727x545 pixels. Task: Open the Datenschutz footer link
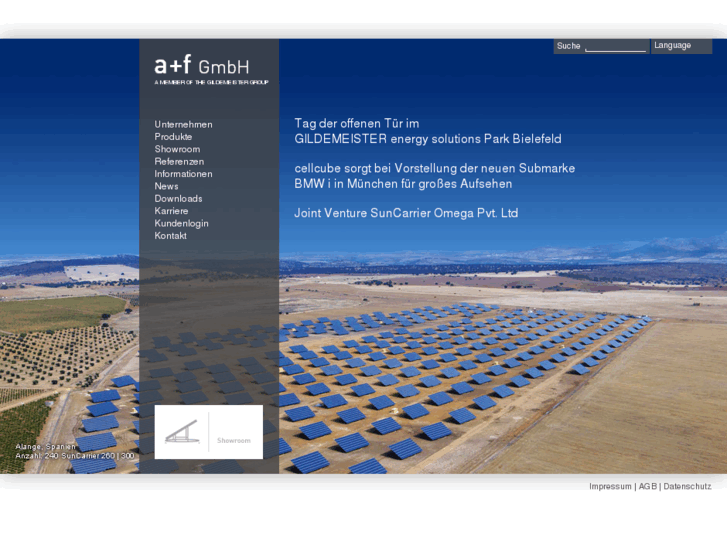coord(687,487)
